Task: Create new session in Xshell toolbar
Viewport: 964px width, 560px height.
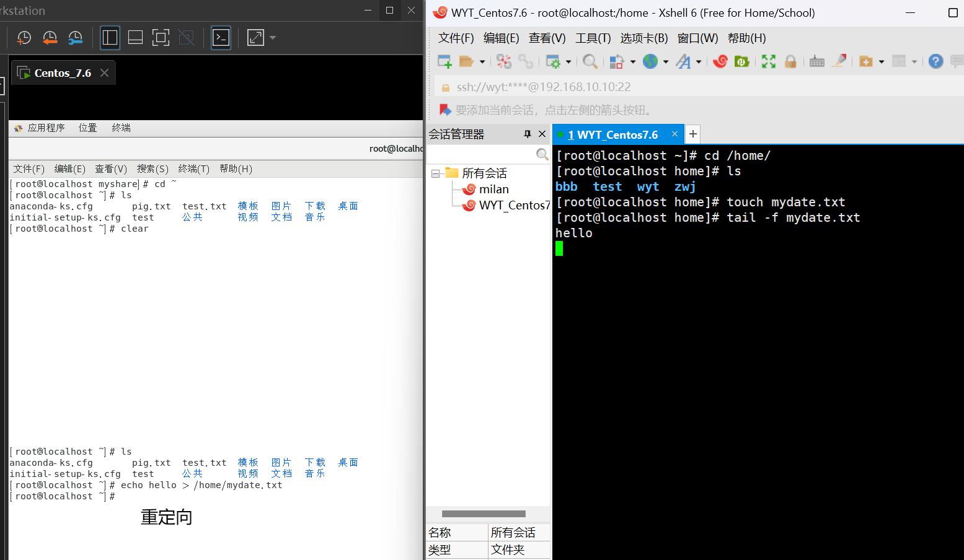Action: (x=444, y=61)
